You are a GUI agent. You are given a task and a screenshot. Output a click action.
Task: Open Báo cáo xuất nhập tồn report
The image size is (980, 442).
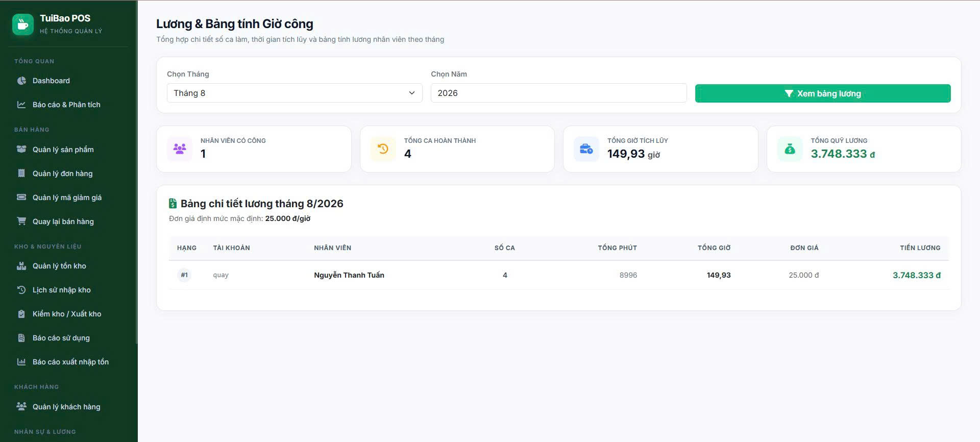point(68,362)
